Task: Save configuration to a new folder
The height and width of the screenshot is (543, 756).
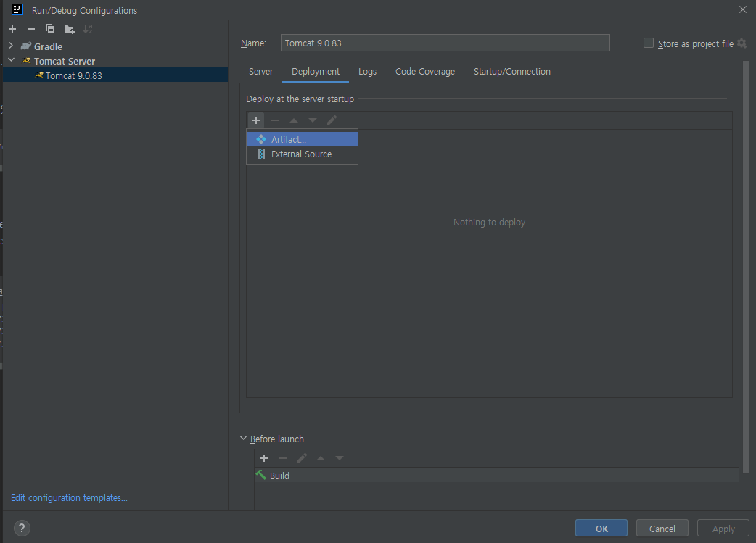Action: click(x=69, y=30)
